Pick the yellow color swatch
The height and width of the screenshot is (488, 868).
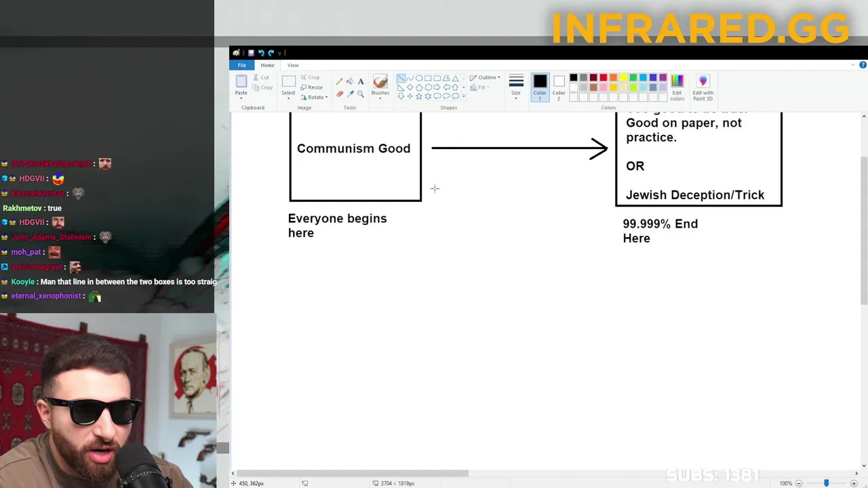623,77
